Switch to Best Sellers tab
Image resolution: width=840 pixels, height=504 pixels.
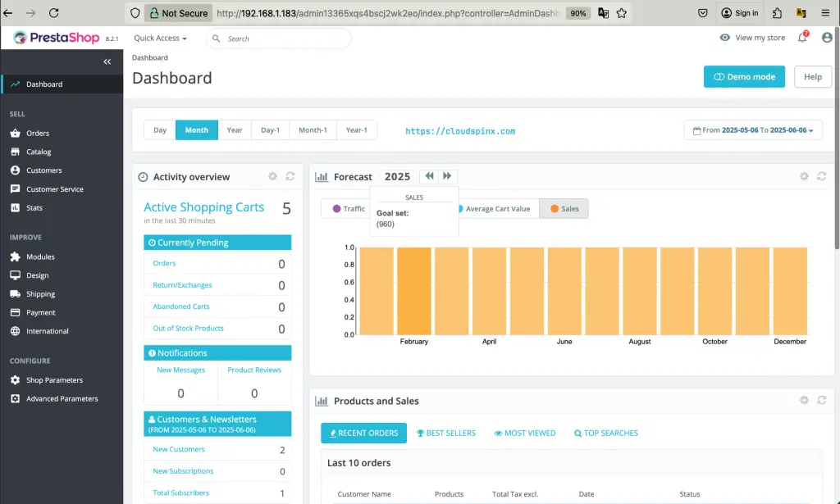[x=445, y=433]
